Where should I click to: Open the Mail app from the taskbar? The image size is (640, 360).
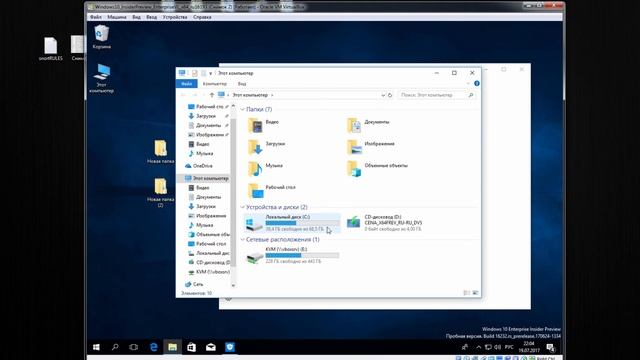[211, 347]
